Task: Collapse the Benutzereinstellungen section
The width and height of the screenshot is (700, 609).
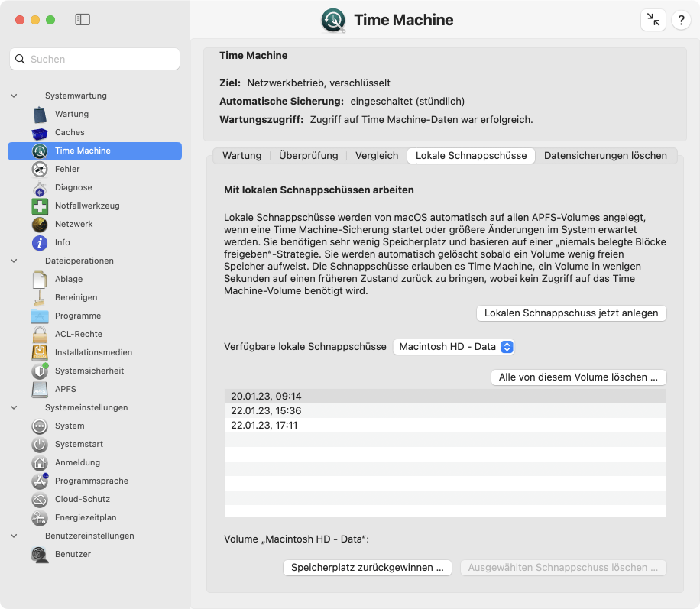Action: (14, 536)
